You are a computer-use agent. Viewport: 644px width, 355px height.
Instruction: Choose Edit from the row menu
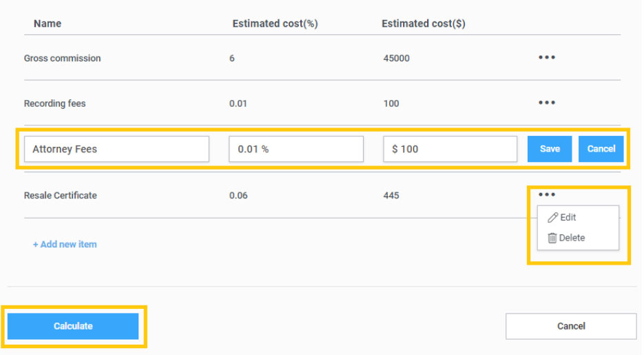click(x=562, y=217)
